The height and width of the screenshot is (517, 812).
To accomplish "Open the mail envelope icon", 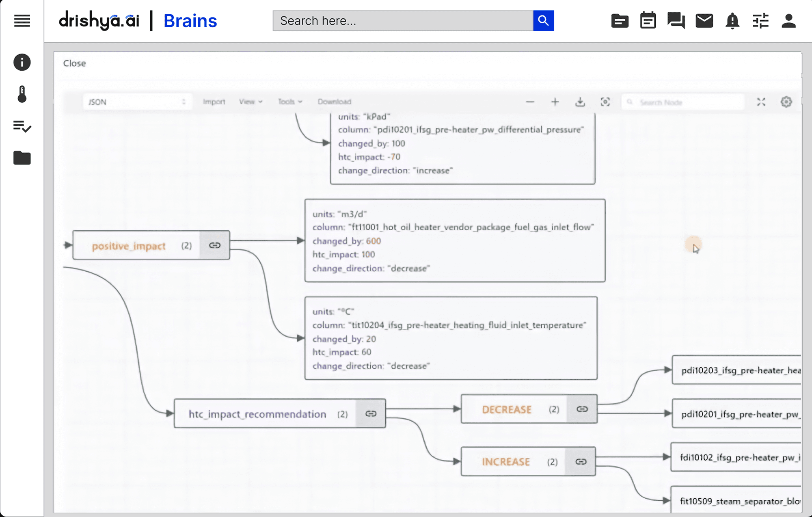I will (704, 20).
